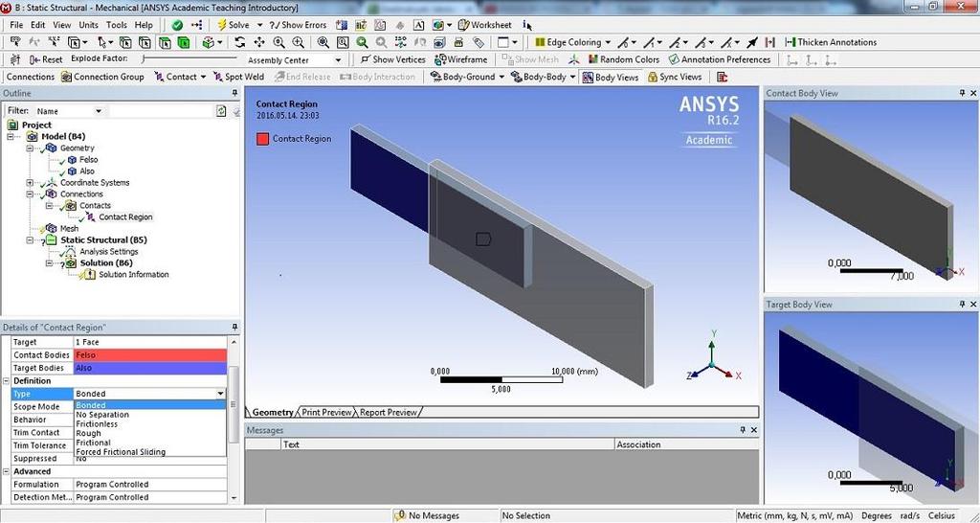Click the Explode Factor slider handle
Screen dimensions: 980x523
(x=145, y=59)
